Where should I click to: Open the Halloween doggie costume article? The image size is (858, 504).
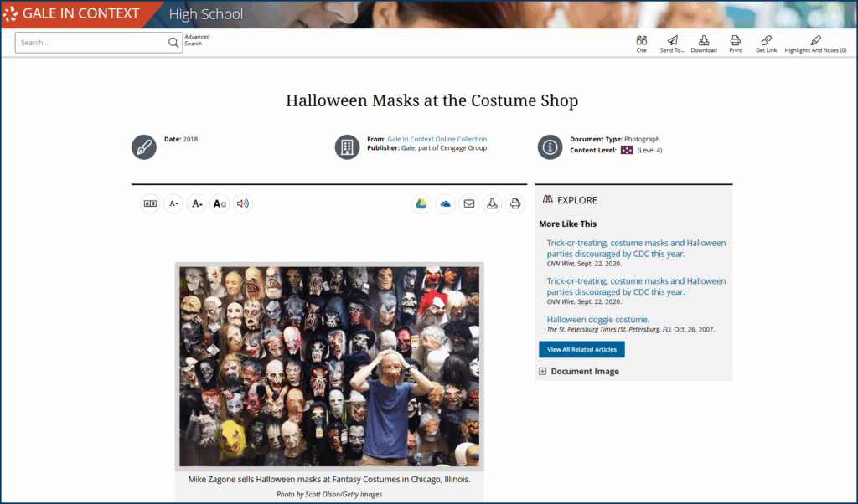[x=597, y=319]
